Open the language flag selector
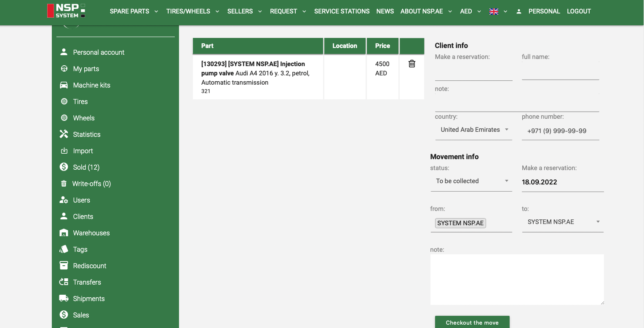Viewport: 644px width, 328px height. pyautogui.click(x=498, y=11)
